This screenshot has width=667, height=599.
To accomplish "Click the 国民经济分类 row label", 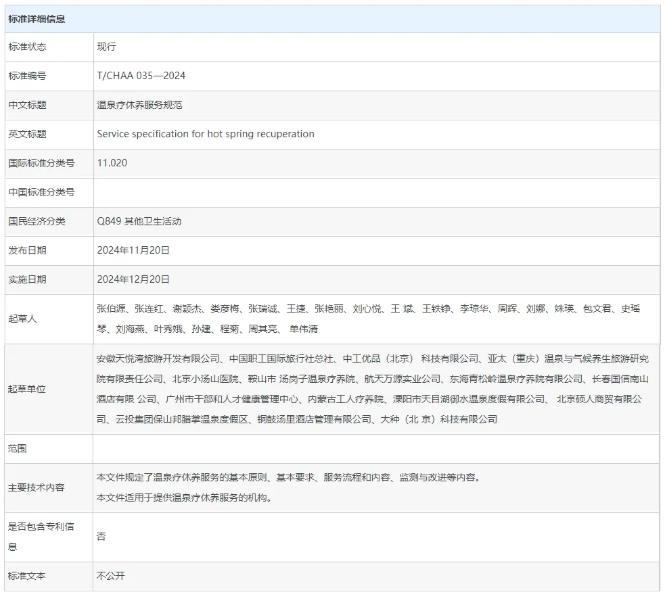I will click(x=36, y=221).
